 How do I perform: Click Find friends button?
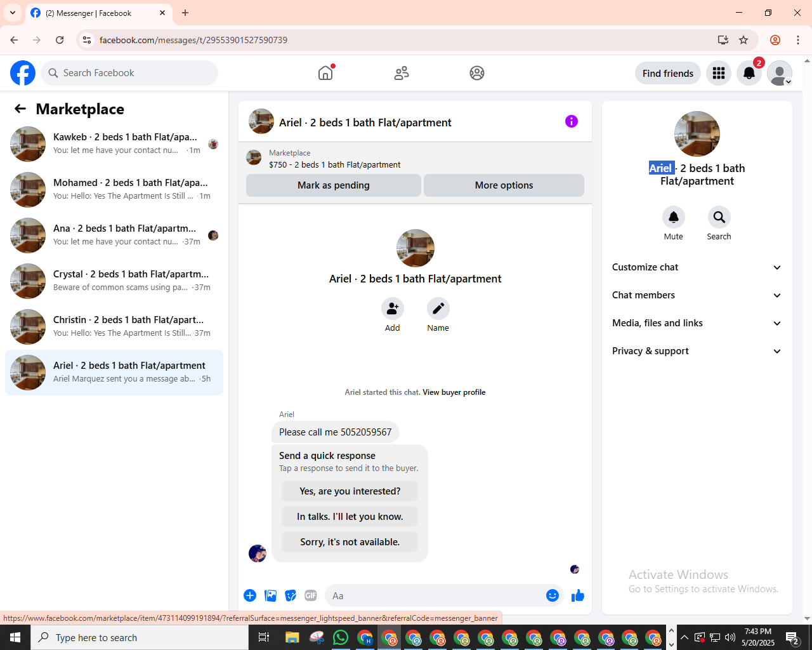668,73
